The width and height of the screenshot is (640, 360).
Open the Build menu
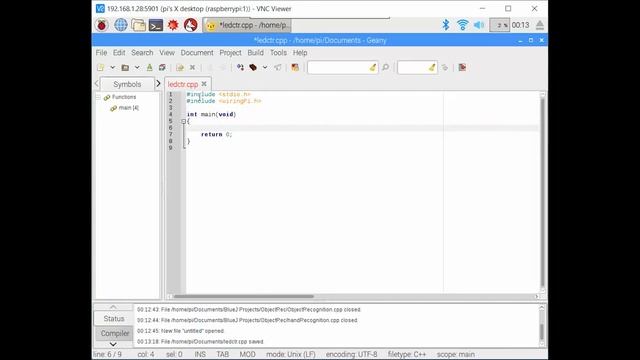(256, 53)
